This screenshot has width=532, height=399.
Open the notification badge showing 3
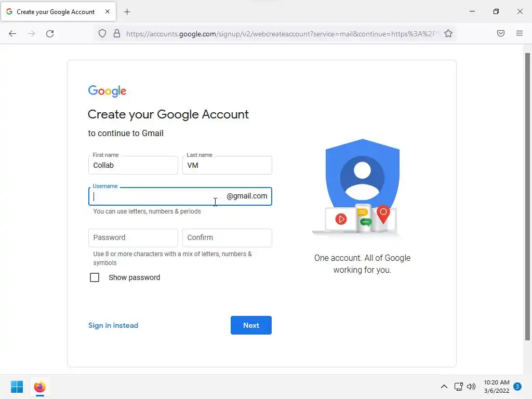517,387
